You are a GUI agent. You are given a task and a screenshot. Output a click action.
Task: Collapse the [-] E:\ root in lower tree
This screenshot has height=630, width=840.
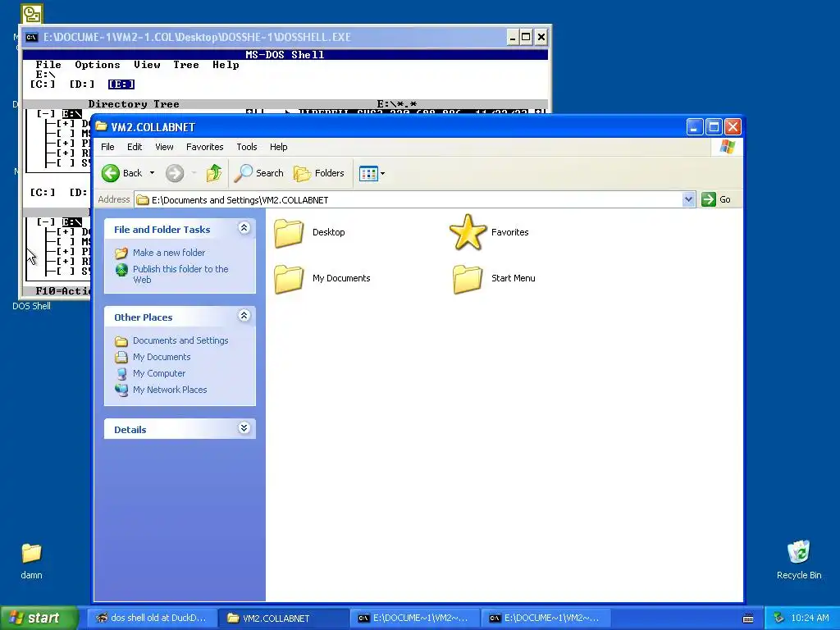[x=46, y=221]
